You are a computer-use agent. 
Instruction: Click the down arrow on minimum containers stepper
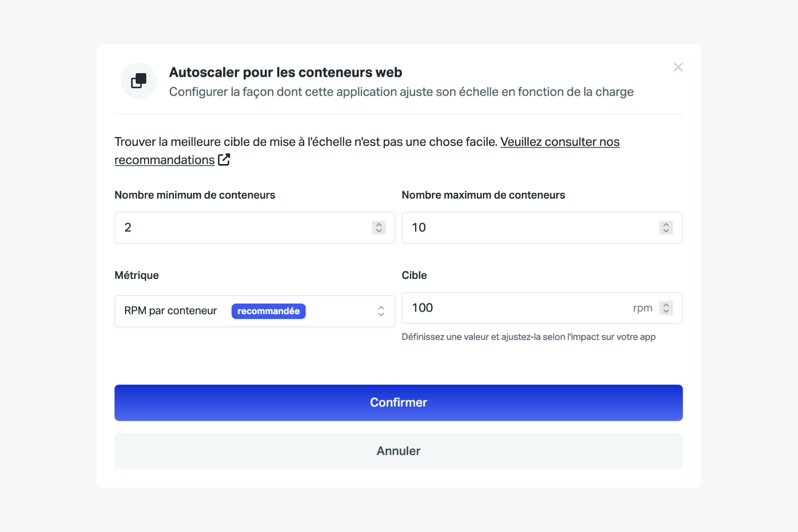378,231
